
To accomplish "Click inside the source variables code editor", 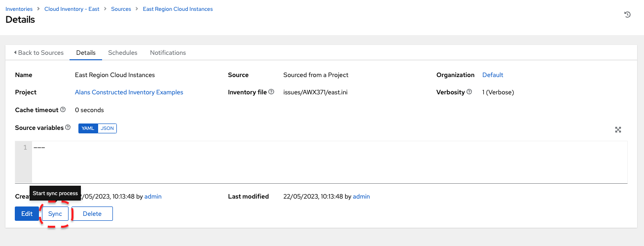I will (329, 162).
